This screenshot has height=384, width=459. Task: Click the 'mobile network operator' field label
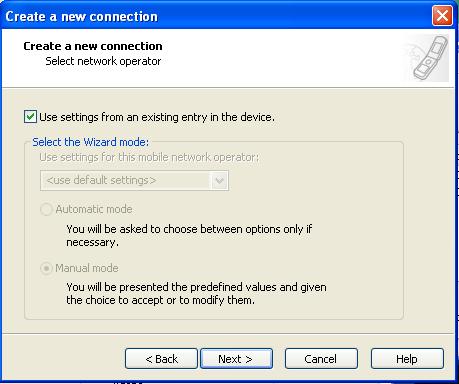point(149,157)
